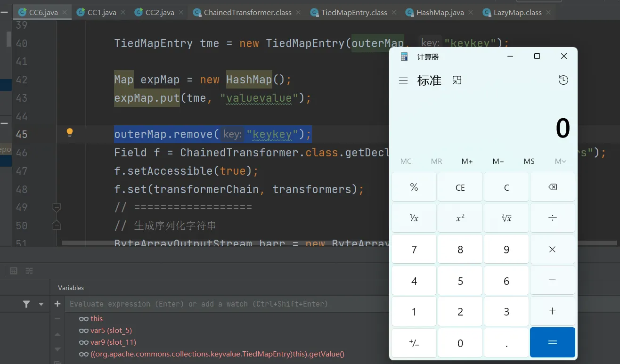Image resolution: width=620 pixels, height=364 pixels.
Task: Click the M+ memory add button
Action: 467,161
